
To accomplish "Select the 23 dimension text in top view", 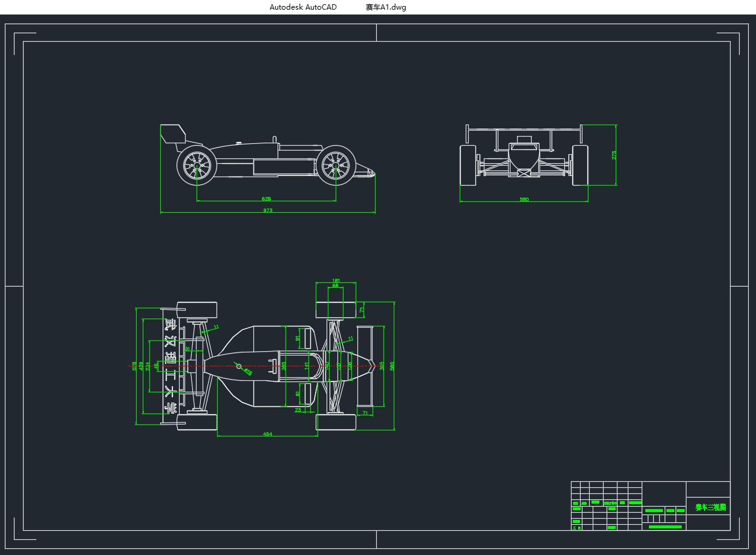I will point(298,410).
